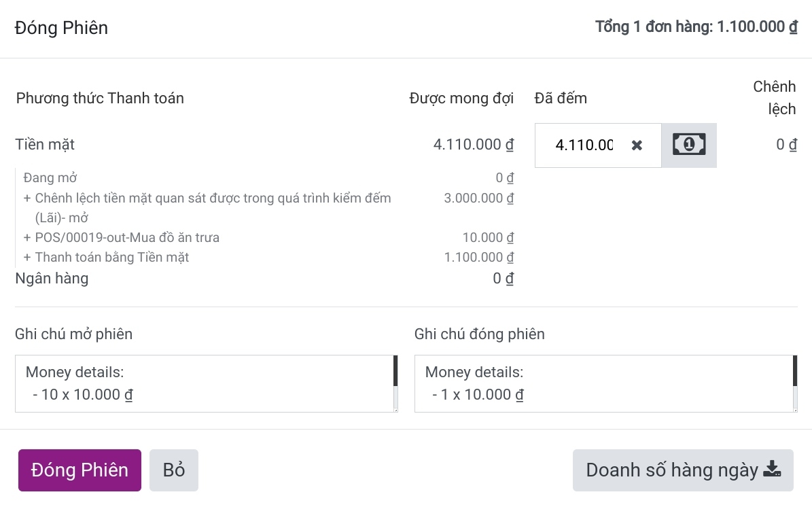812x505 pixels.
Task: Click the Thanh toán bằng Tiền mặt line
Action: pos(106,258)
